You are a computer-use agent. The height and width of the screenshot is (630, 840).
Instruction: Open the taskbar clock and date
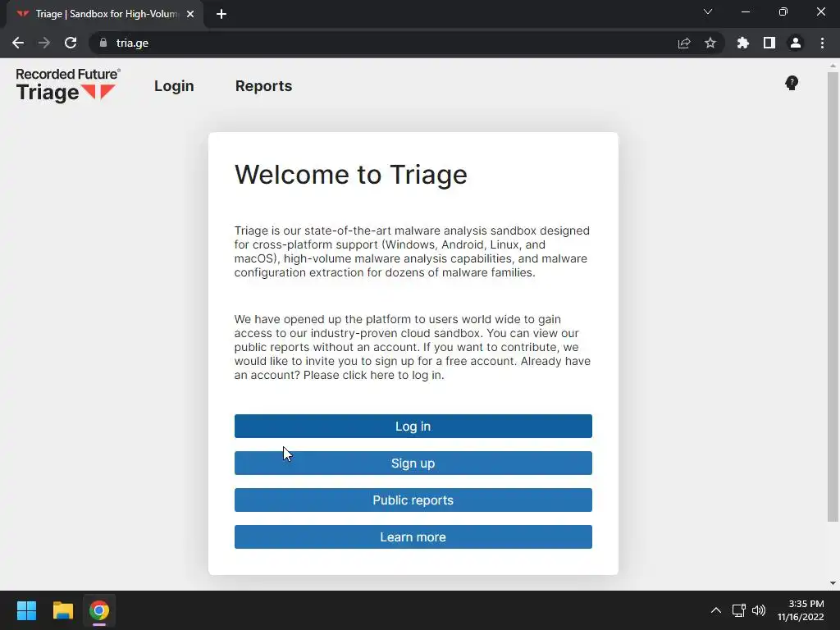[801, 610]
